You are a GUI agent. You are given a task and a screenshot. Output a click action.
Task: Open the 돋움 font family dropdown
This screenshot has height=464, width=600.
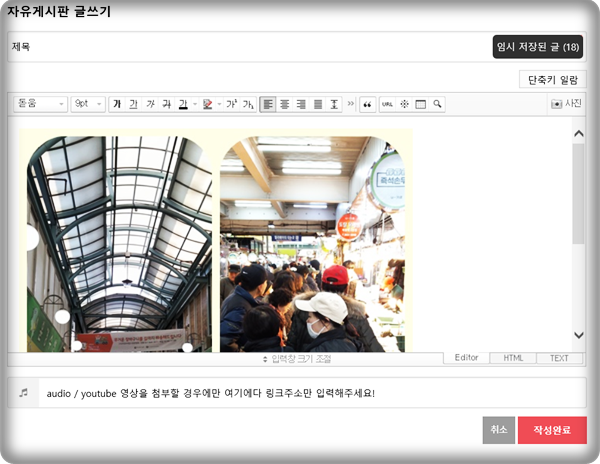pyautogui.click(x=40, y=104)
